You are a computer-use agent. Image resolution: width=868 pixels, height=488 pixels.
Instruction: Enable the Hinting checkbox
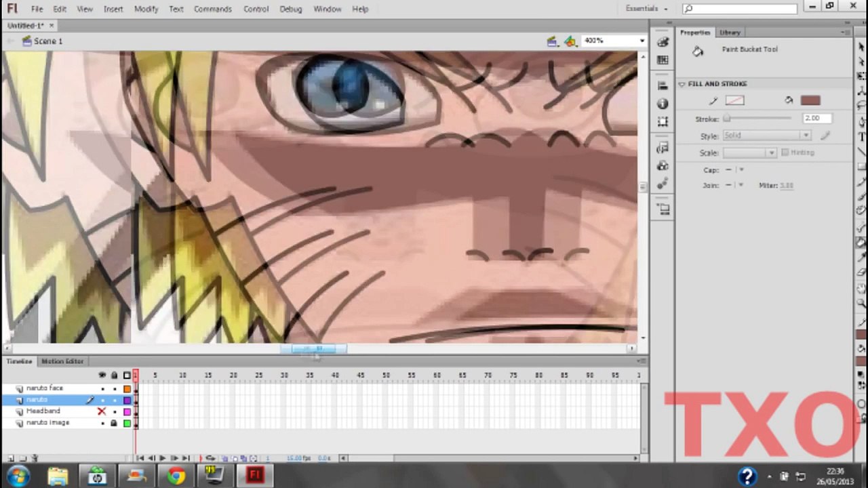(x=785, y=152)
